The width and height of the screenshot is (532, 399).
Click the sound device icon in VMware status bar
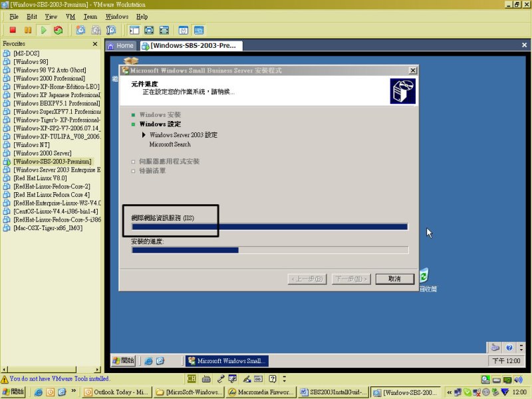(x=518, y=380)
